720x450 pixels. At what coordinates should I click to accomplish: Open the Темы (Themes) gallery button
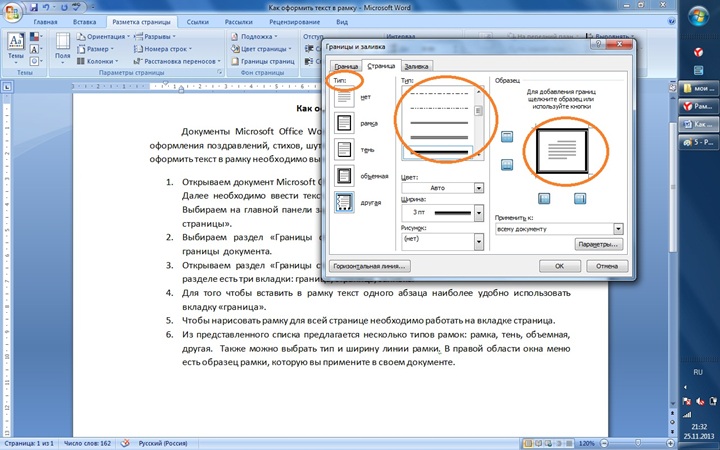pyautogui.click(x=16, y=49)
